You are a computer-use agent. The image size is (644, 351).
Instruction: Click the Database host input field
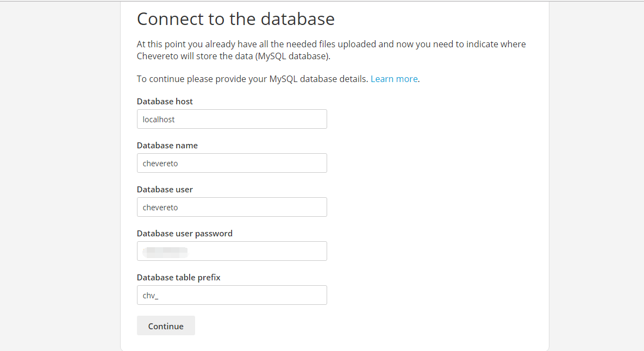click(x=232, y=119)
